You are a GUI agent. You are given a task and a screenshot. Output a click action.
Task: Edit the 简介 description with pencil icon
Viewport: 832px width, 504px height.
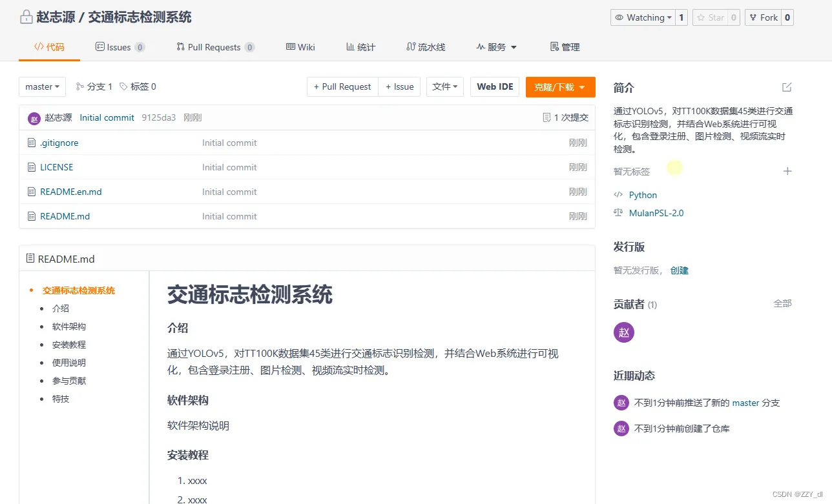pyautogui.click(x=787, y=87)
